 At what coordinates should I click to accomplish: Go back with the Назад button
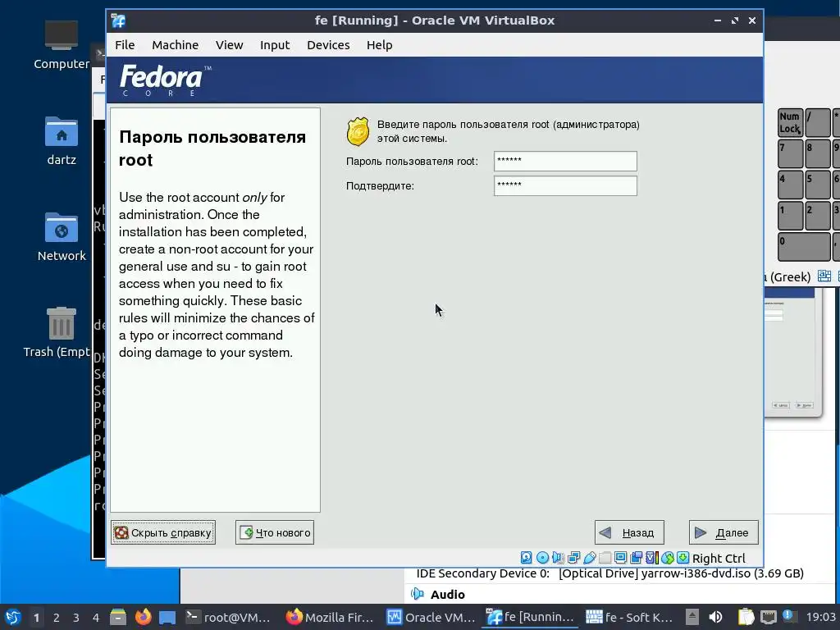pos(629,532)
